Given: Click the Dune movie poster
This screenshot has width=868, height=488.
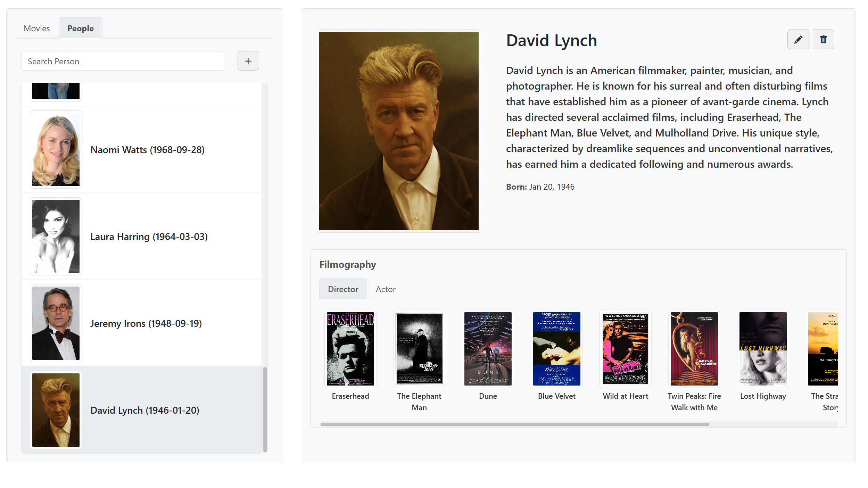Looking at the screenshot, I should [488, 349].
